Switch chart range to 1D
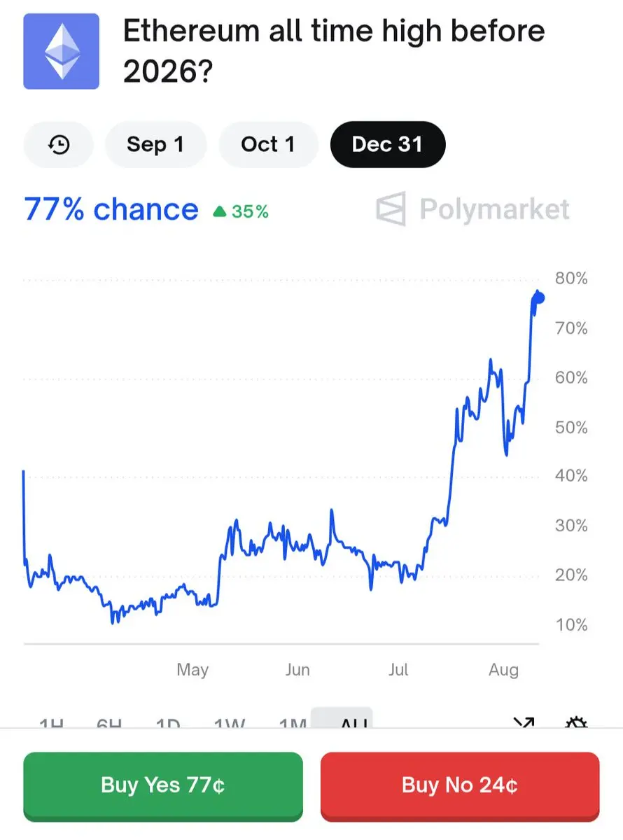This screenshot has width=623, height=840. (168, 722)
